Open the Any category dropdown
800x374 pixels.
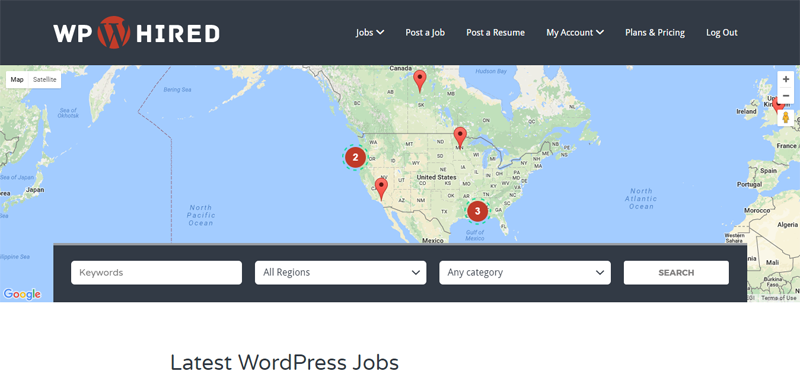pos(524,272)
